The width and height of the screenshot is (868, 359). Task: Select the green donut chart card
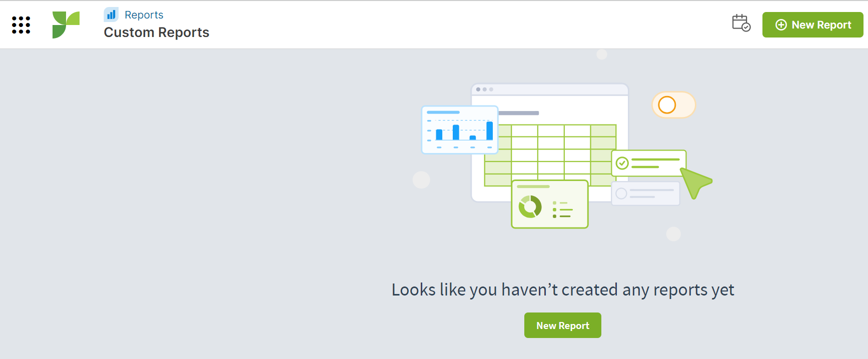[x=549, y=204]
